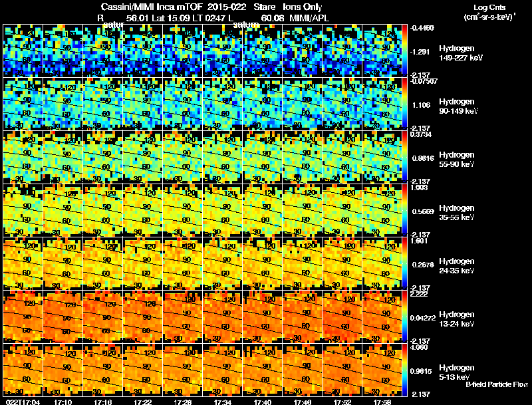
Task: Select the "2.222" color scale value
Action: click(419, 294)
